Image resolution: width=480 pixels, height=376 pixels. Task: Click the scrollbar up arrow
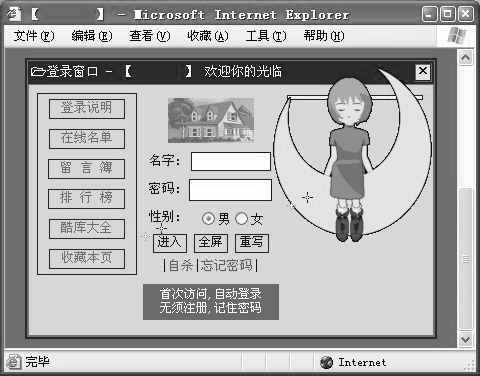click(465, 58)
